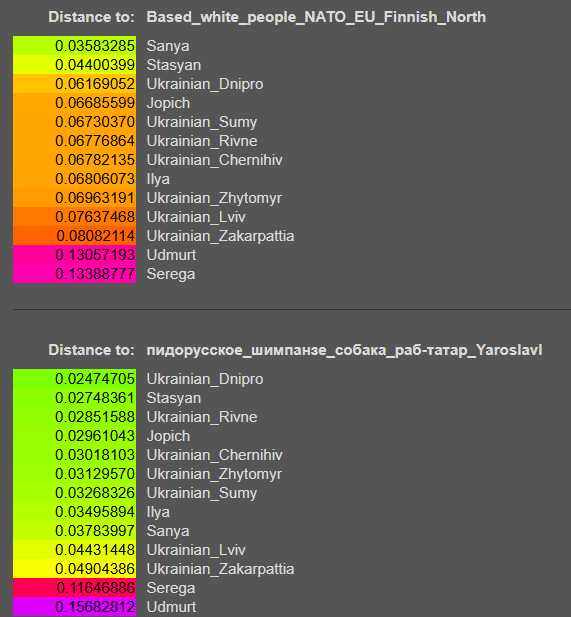Screen dimensions: 571x617
Task: Select the purple Udmurt cell 0.15682812
Action: pos(74,606)
